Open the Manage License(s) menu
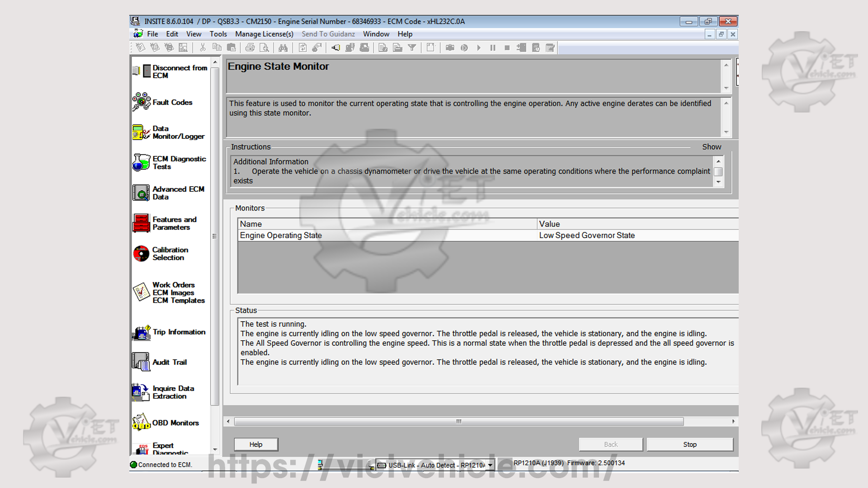The image size is (868, 488). pyautogui.click(x=264, y=34)
